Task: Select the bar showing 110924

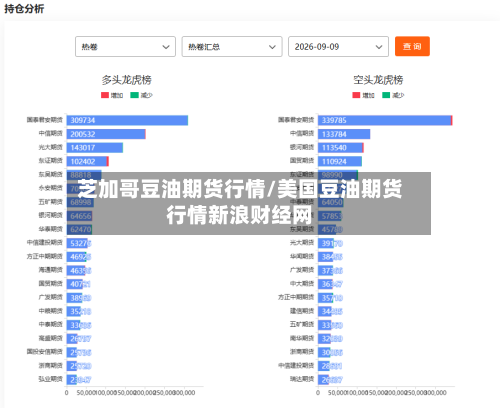Action: pyautogui.click(x=340, y=161)
